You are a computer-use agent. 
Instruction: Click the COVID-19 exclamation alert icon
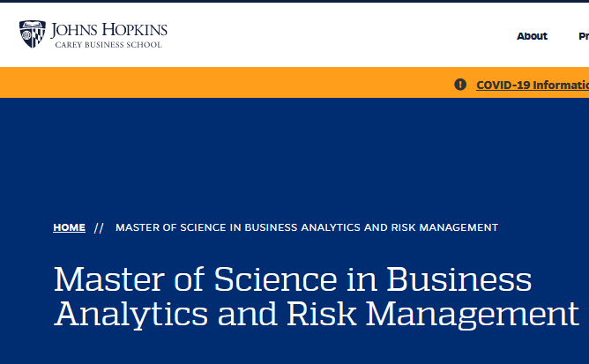click(x=460, y=85)
